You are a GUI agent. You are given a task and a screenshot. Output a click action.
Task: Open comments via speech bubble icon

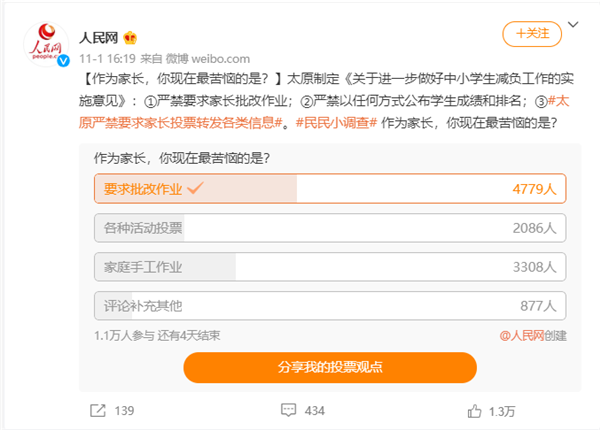[x=288, y=410]
